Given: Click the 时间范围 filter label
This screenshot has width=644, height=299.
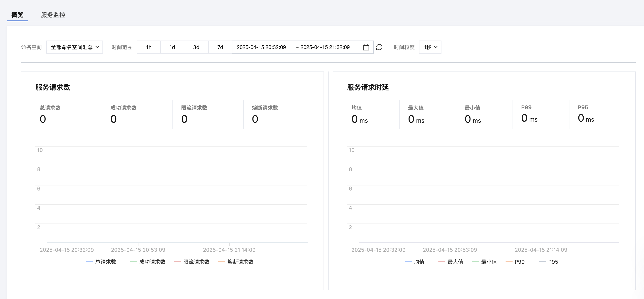Looking at the screenshot, I should pos(122,47).
